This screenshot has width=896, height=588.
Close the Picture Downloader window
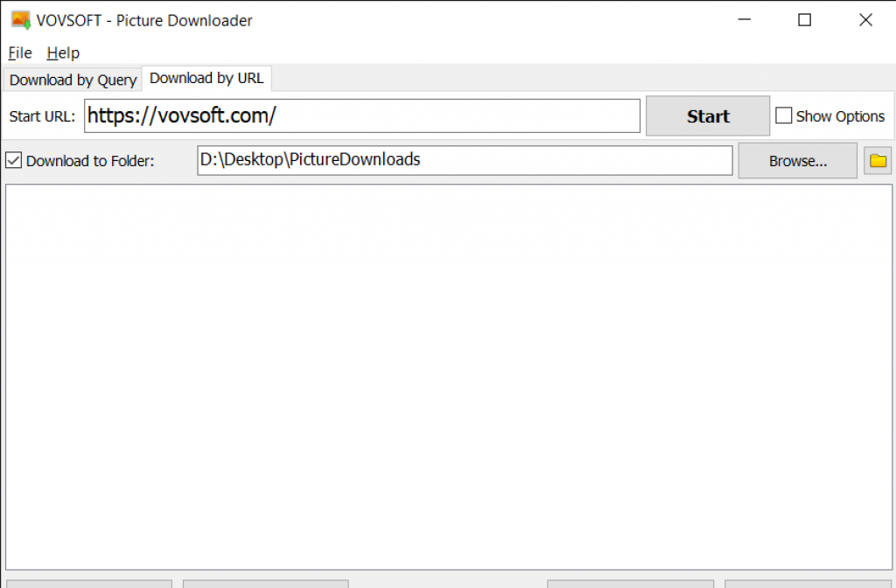click(865, 20)
